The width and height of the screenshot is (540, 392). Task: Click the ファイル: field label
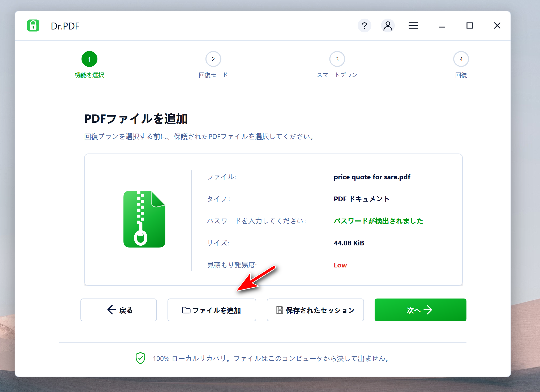point(221,177)
